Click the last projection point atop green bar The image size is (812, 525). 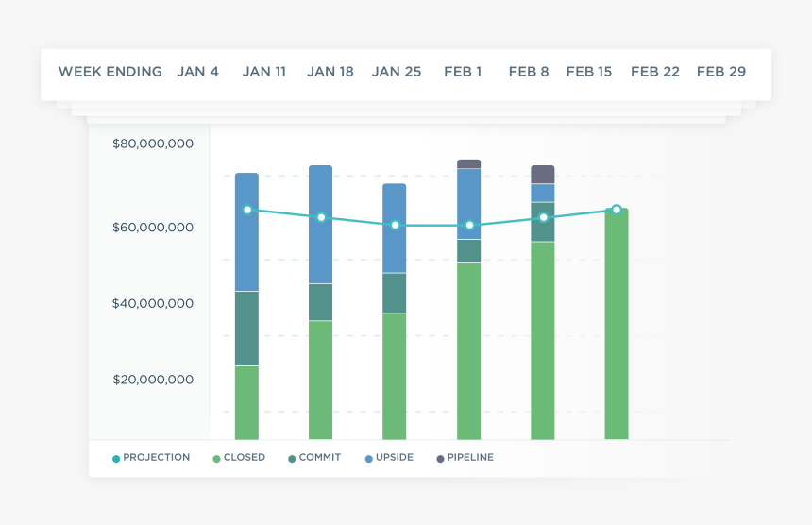pyautogui.click(x=617, y=210)
